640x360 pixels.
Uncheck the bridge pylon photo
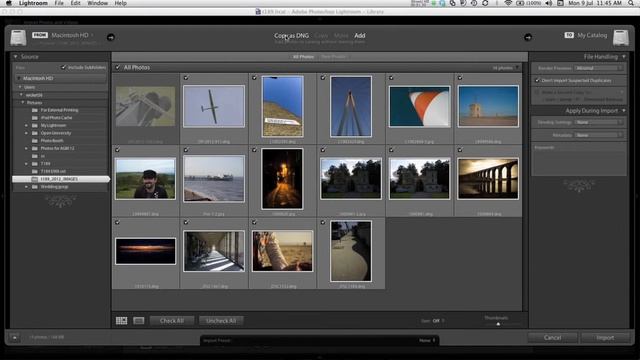pos(323,78)
